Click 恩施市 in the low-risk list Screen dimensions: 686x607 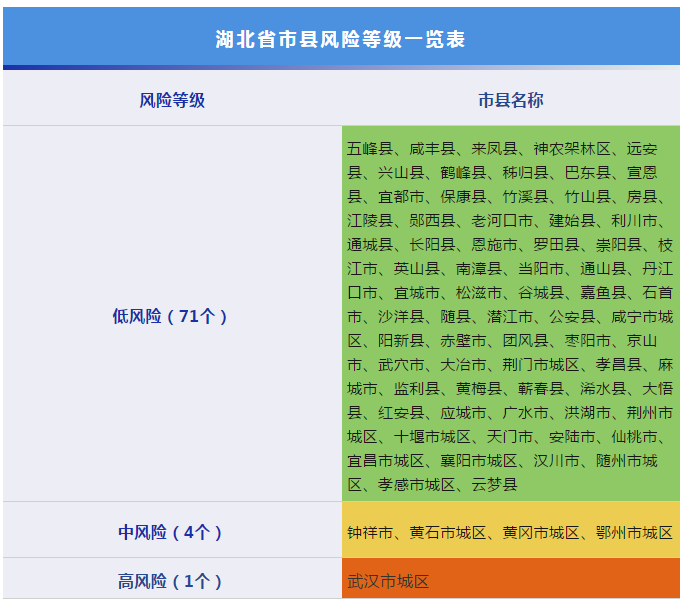[x=494, y=245]
